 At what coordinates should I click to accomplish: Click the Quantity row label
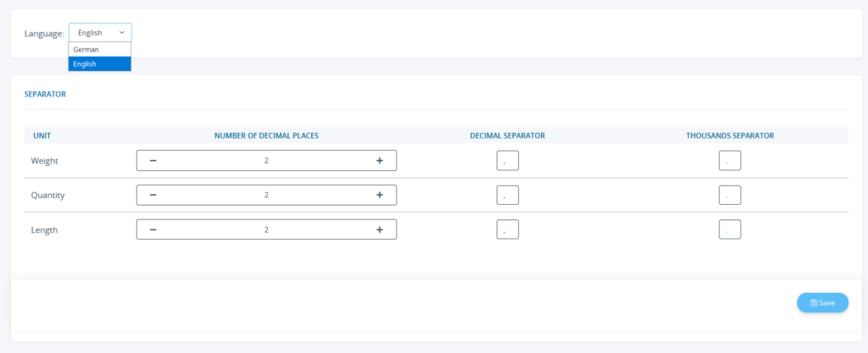(47, 195)
